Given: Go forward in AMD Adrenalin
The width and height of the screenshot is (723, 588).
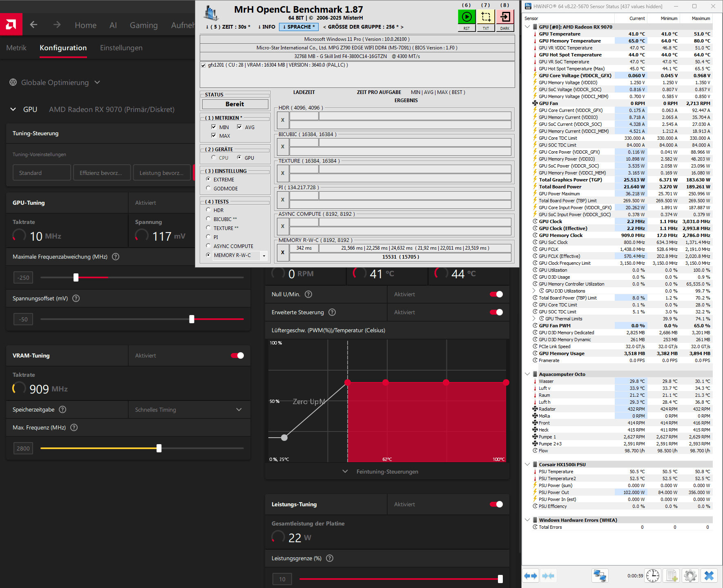Looking at the screenshot, I should (x=57, y=25).
